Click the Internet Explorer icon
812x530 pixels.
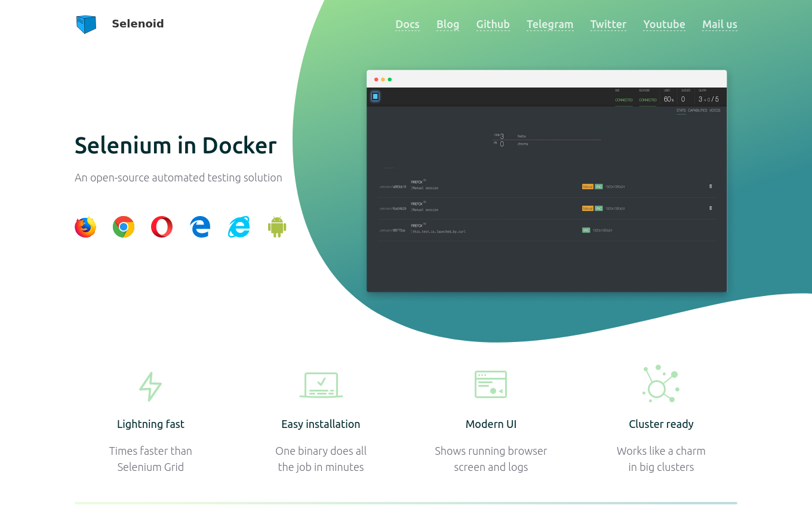coord(239,227)
